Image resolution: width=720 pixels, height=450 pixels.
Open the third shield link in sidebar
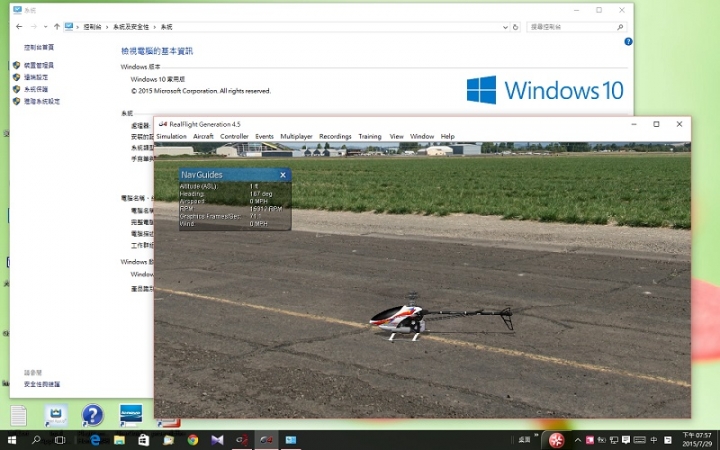[x=36, y=89]
